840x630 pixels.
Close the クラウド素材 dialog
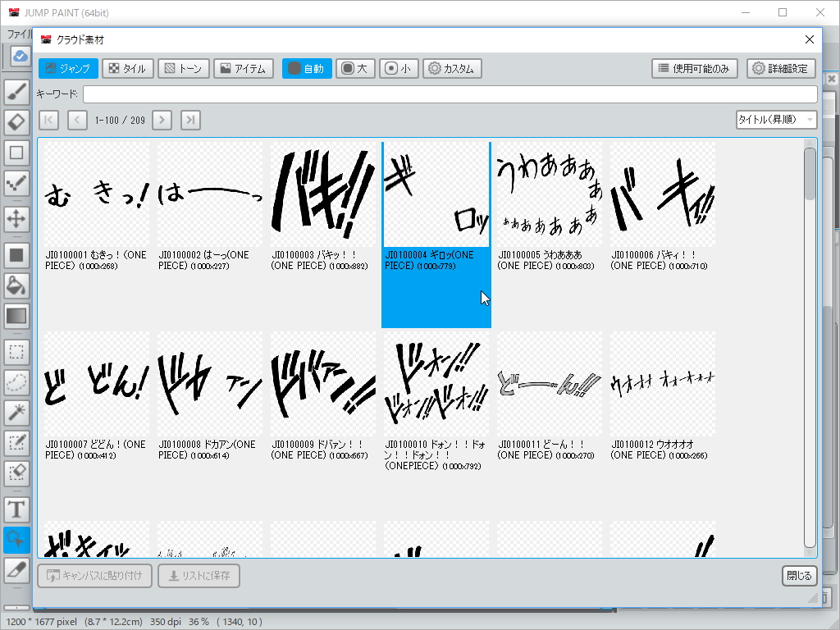point(810,39)
